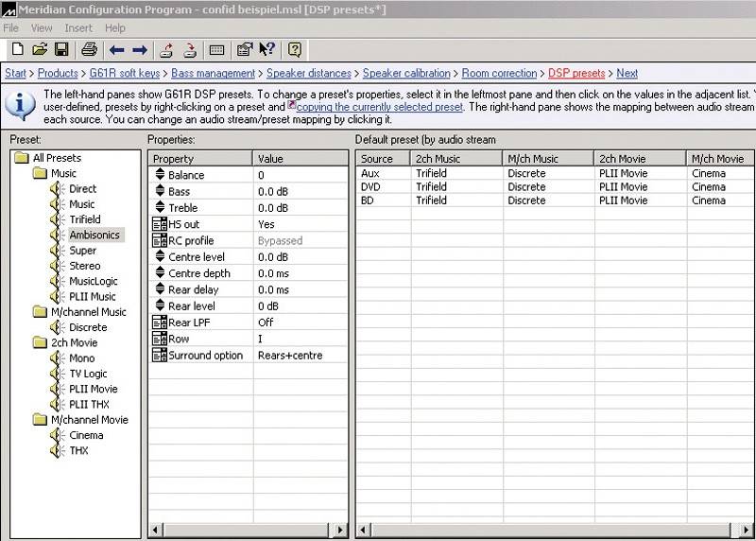Select the M/channel Movie folder
756x541 pixels.
(x=90, y=420)
